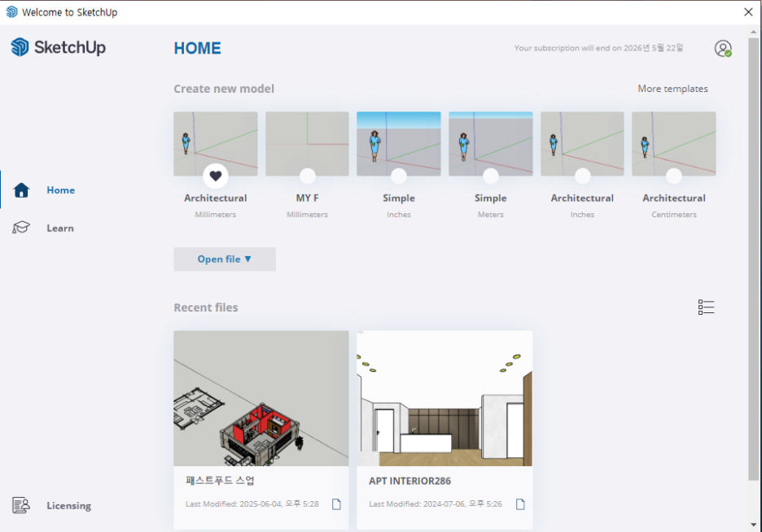Click the HOME page heading
The image size is (762, 532).
pyautogui.click(x=197, y=48)
